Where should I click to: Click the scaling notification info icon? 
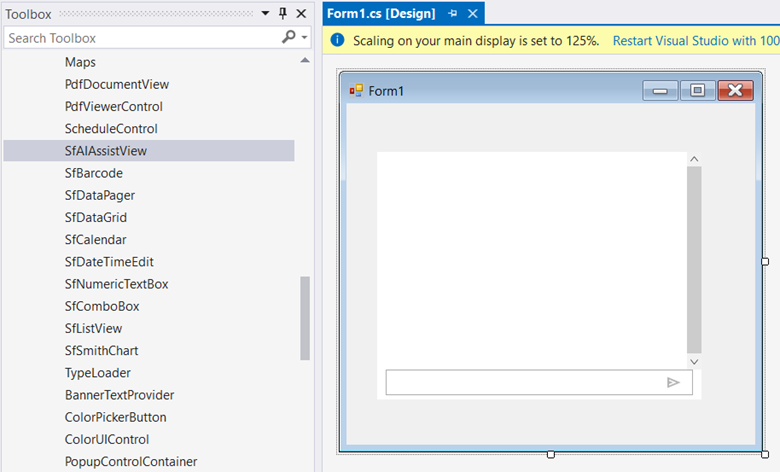337,40
